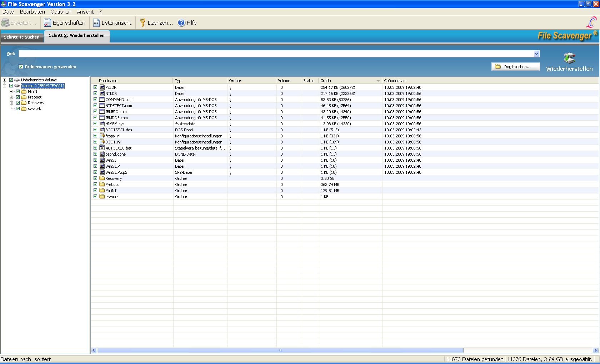Click the horizontal scrollbar thumb in file list
The width and height of the screenshot is (600, 364).
click(x=280, y=350)
